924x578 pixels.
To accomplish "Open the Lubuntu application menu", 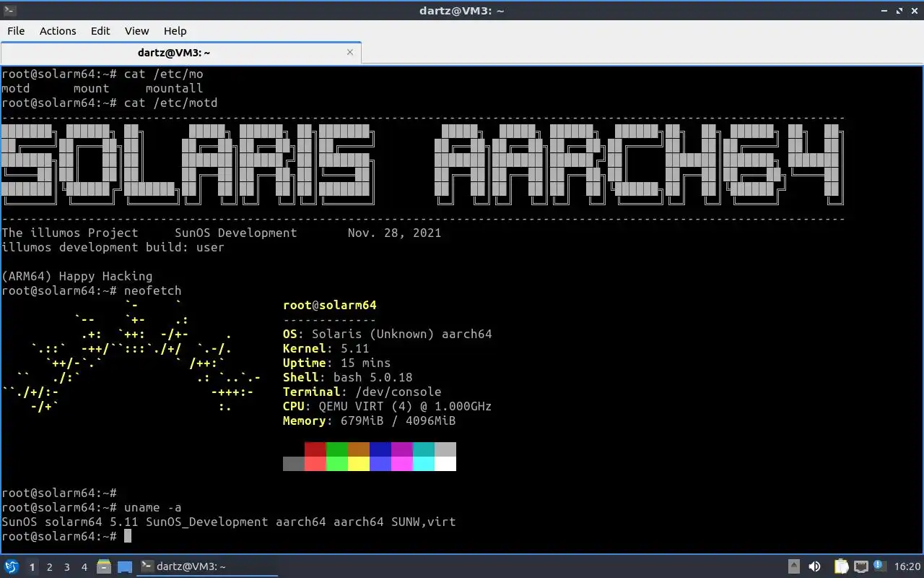I will [x=11, y=566].
